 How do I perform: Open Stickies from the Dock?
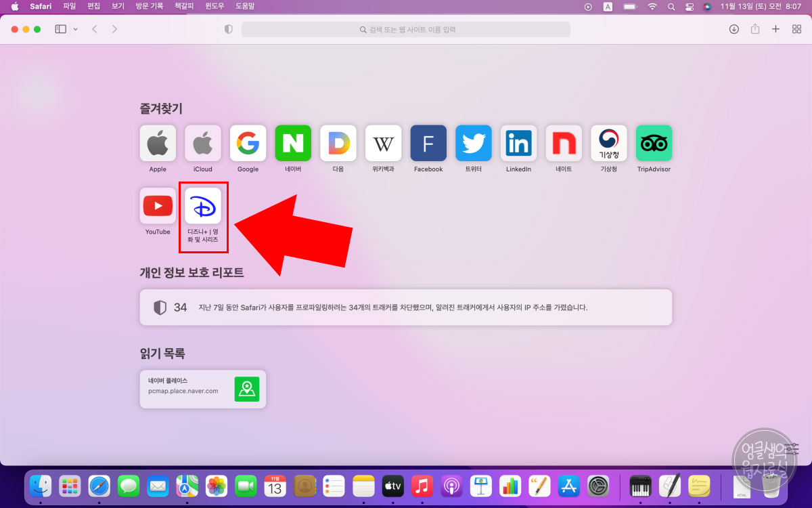click(x=699, y=486)
